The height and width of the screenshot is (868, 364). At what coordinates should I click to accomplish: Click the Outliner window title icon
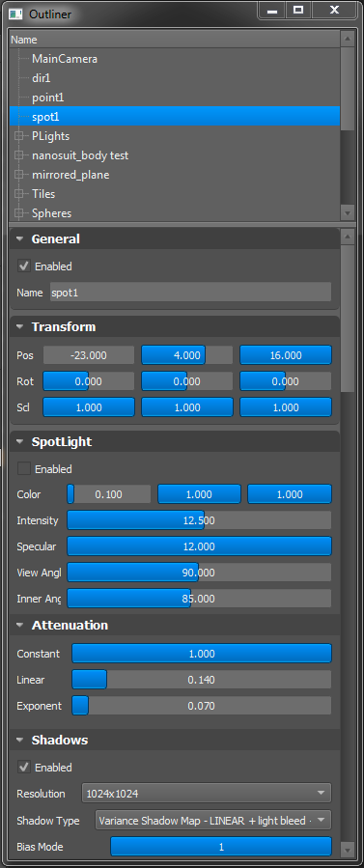point(16,14)
